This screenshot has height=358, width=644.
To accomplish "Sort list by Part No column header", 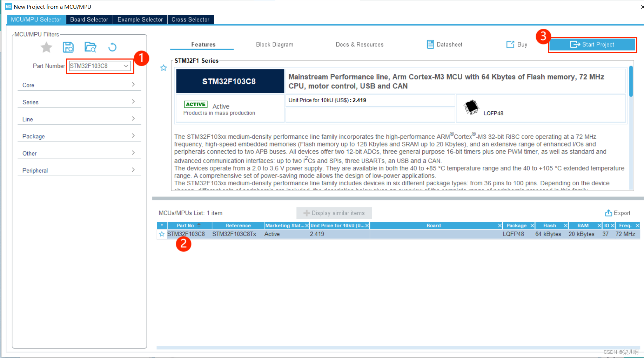I will tap(189, 226).
